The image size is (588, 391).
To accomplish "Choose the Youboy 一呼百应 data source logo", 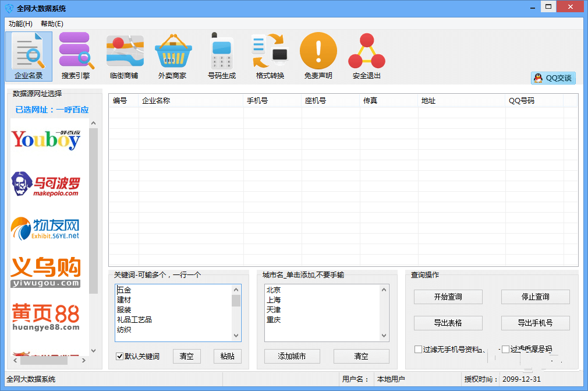I will [x=46, y=140].
